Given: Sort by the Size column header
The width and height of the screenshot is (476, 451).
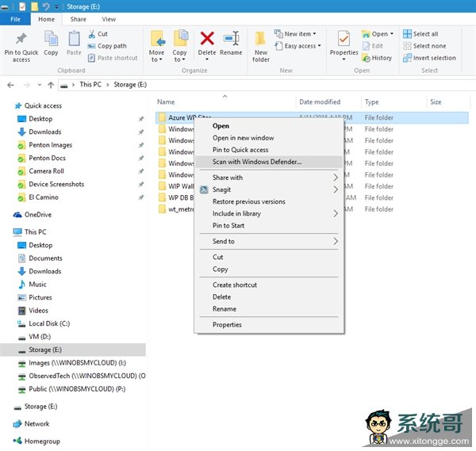Looking at the screenshot, I should [436, 102].
